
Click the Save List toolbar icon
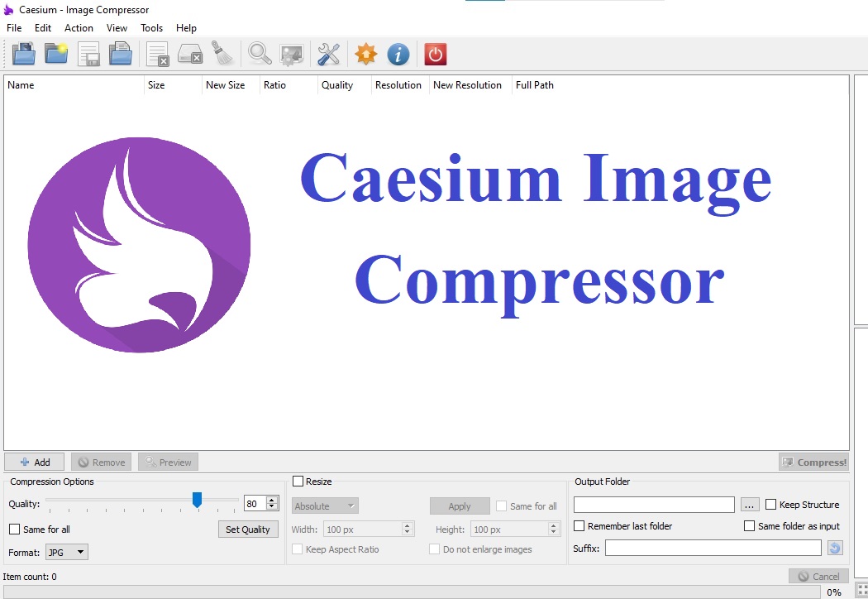88,54
